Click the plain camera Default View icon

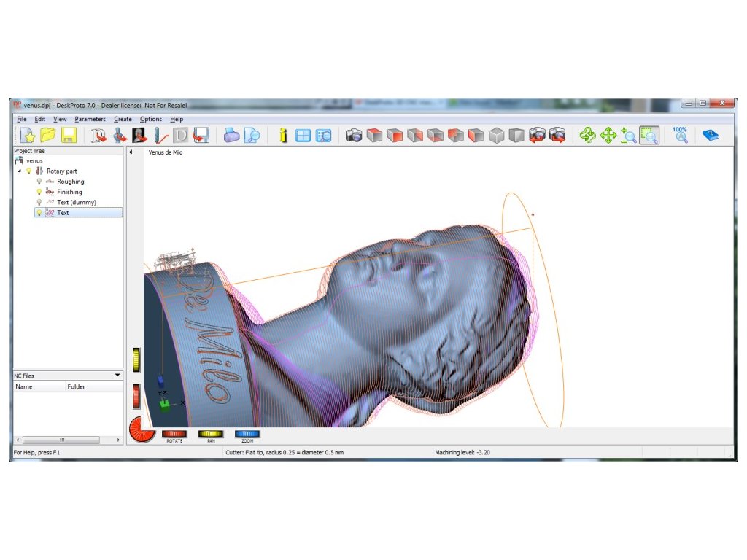(354, 136)
